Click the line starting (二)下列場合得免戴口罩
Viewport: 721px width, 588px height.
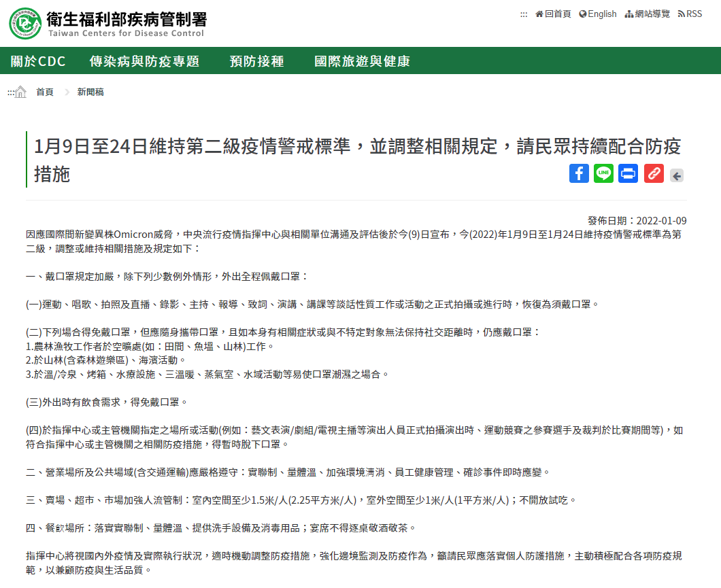(x=283, y=332)
